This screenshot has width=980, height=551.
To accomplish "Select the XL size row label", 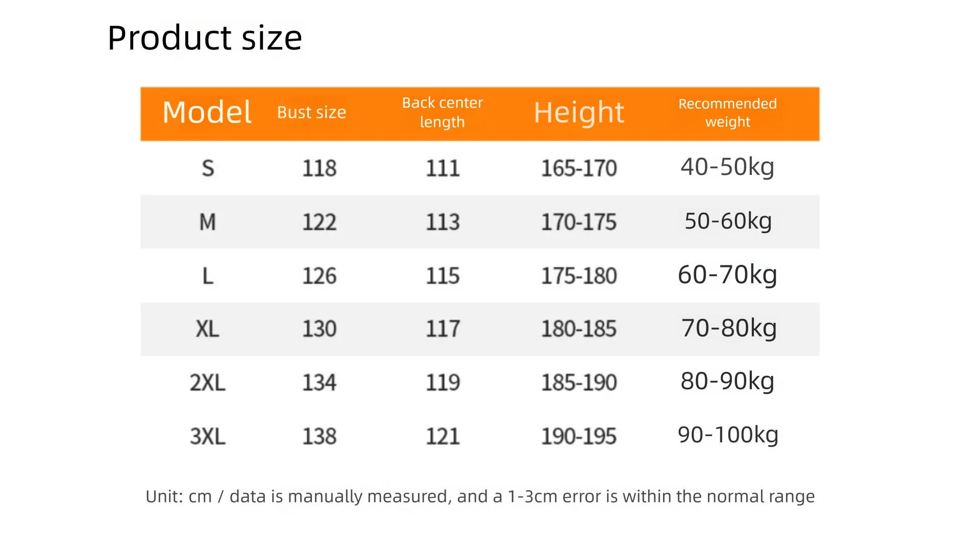I will point(208,329).
